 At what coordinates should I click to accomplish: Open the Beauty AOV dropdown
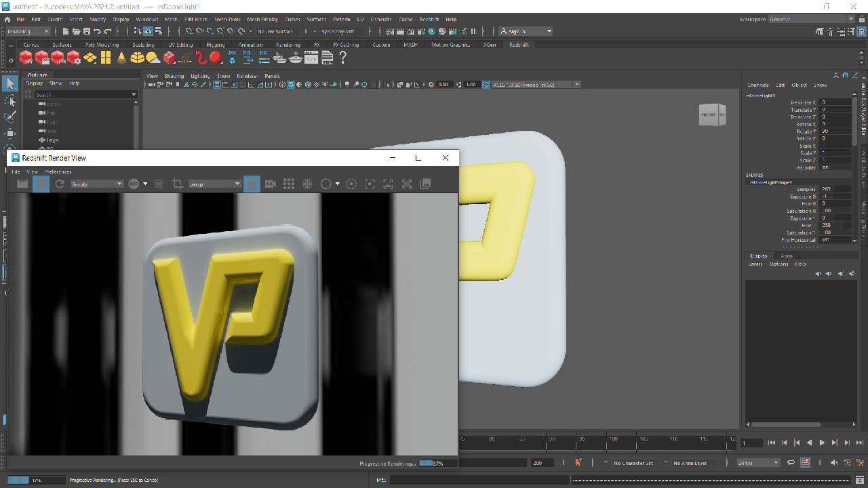tap(96, 184)
